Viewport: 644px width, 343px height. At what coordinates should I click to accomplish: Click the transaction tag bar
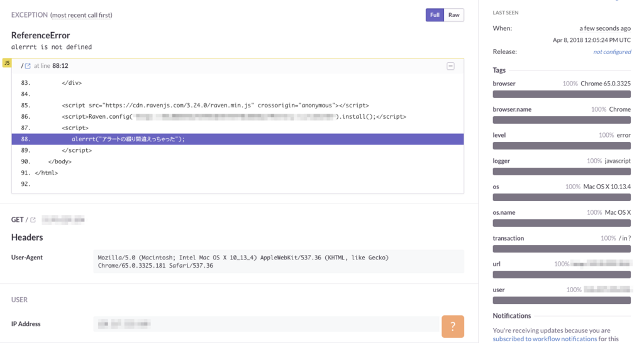tap(562, 249)
